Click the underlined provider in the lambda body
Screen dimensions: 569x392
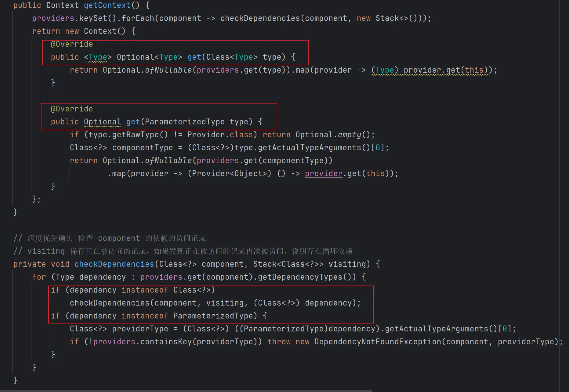coord(323,174)
